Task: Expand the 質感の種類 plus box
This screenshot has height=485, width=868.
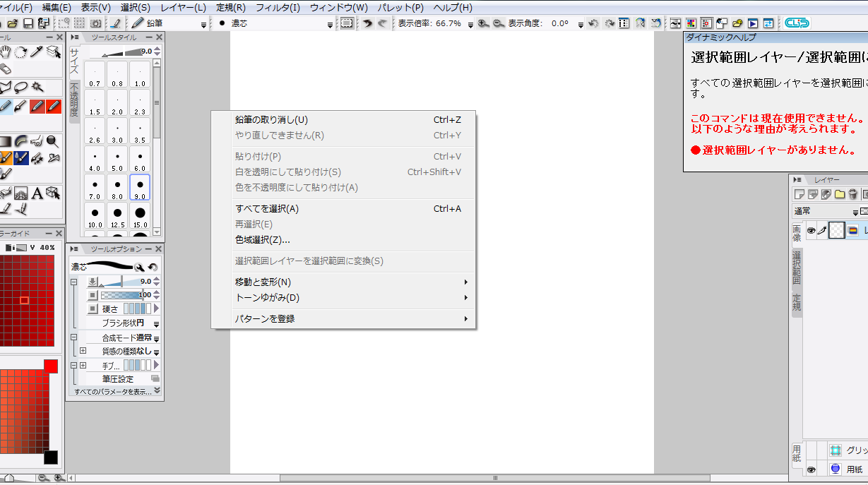Action: 83,351
